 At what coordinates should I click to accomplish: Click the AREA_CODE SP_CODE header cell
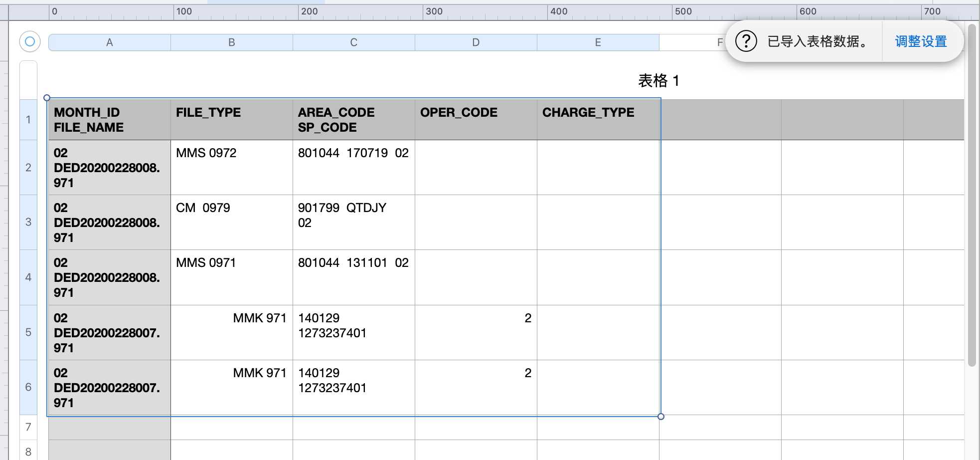pyautogui.click(x=354, y=120)
